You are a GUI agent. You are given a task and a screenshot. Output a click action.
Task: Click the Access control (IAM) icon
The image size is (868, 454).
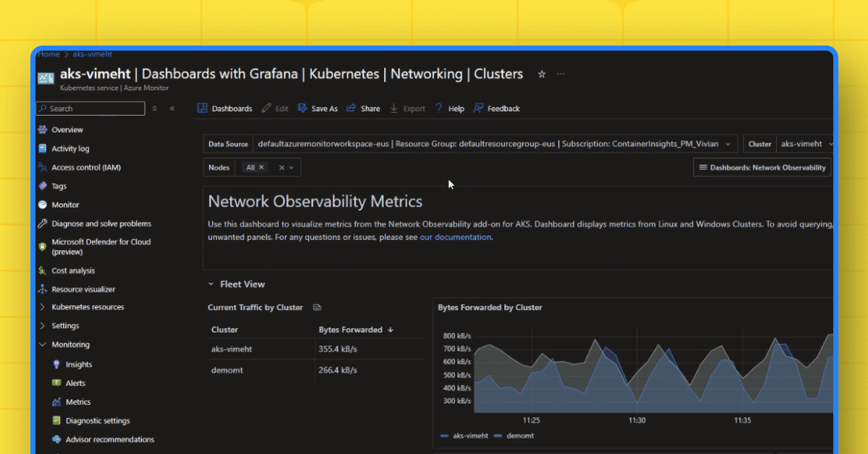(x=43, y=168)
